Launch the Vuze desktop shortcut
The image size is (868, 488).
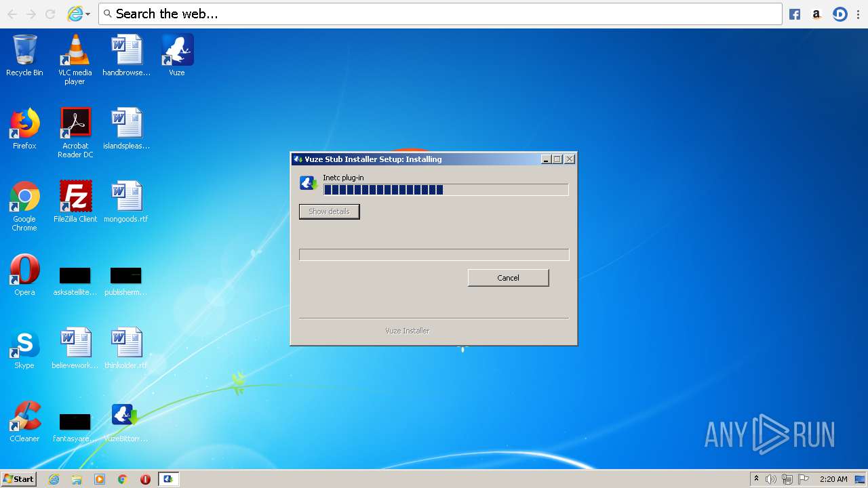[177, 56]
